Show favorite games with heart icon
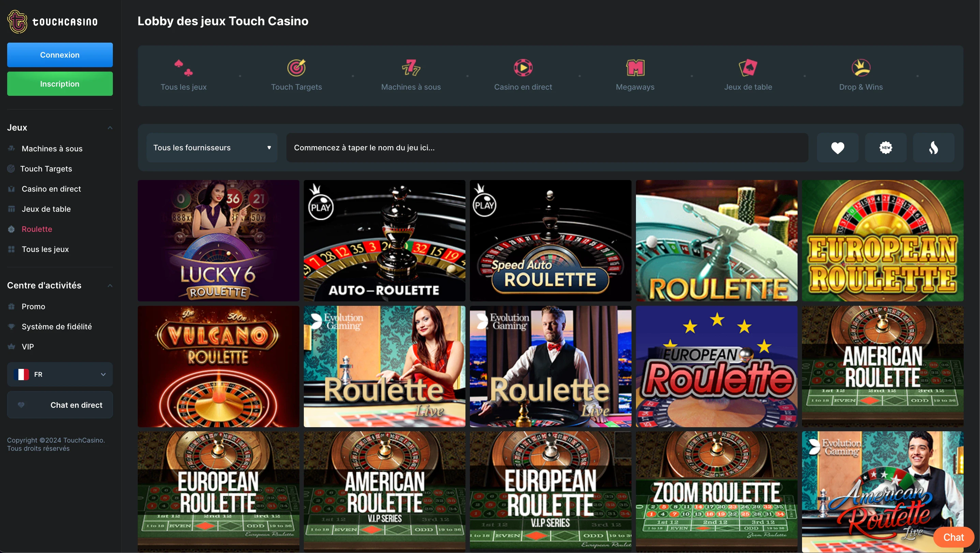Image resolution: width=980 pixels, height=553 pixels. (838, 148)
